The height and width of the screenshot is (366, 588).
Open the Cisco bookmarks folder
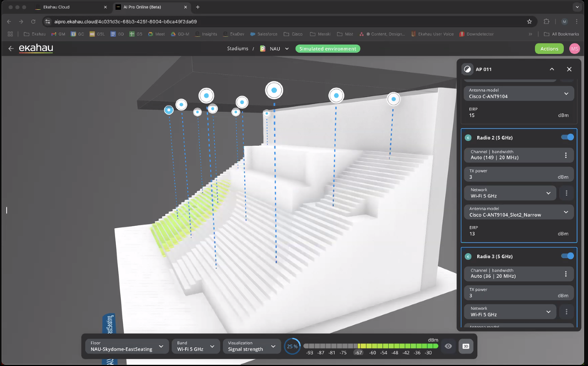(293, 34)
